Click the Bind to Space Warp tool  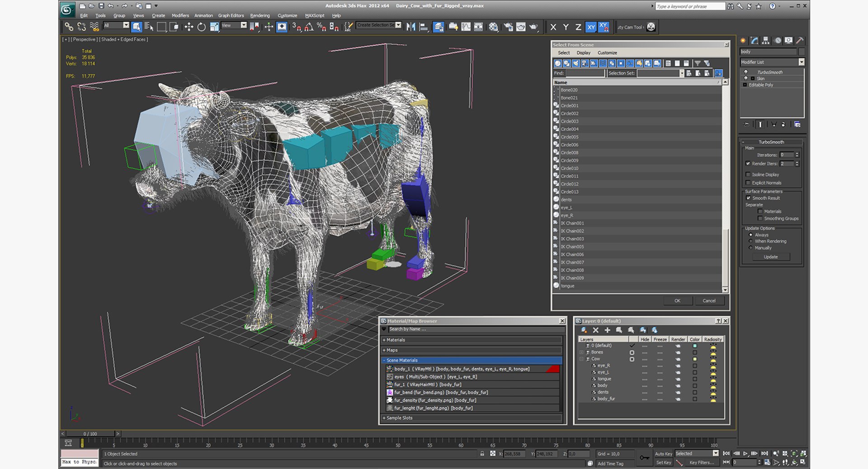click(x=94, y=27)
